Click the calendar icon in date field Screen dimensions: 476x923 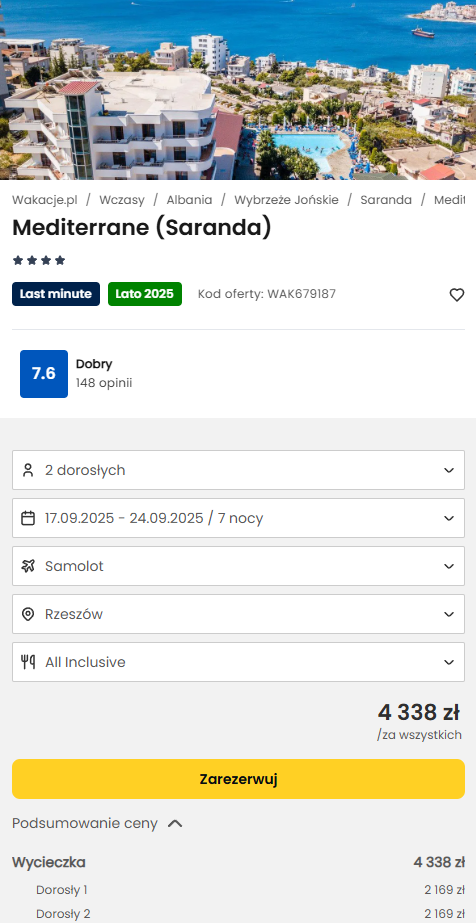[x=28, y=518]
